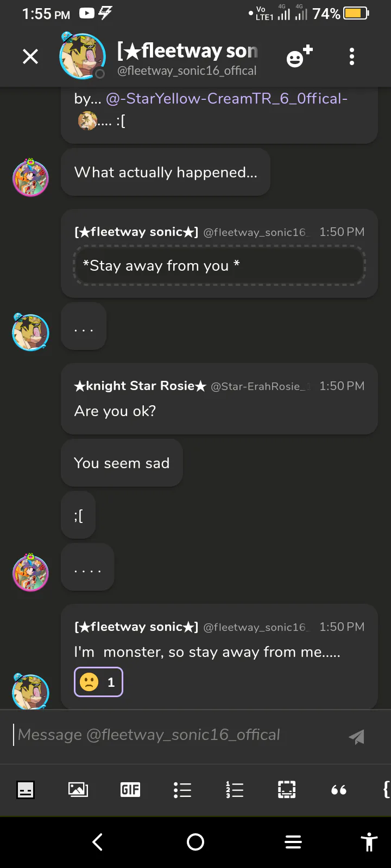Tap the paper plane send icon

click(x=356, y=736)
